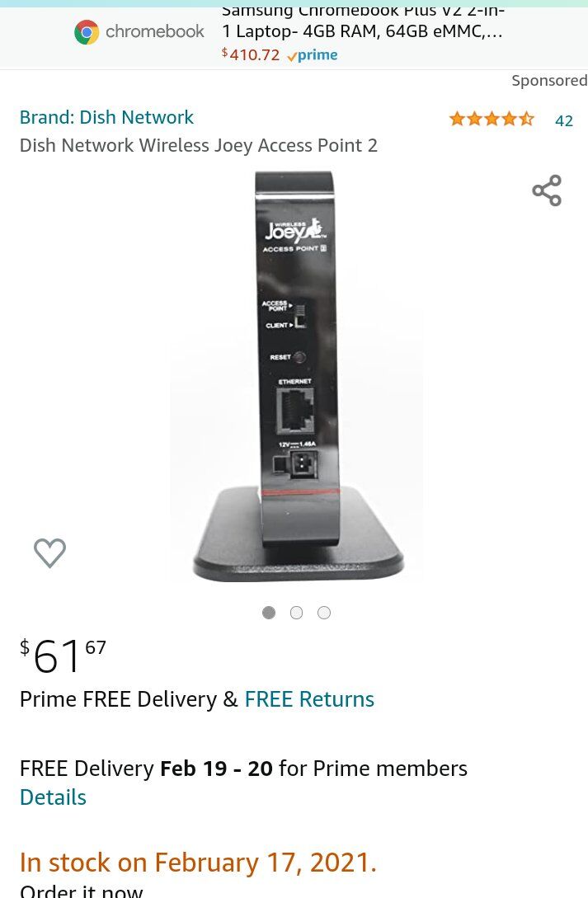Tap the Wireless Joey product photo
This screenshot has height=898, width=588.
coord(297,377)
